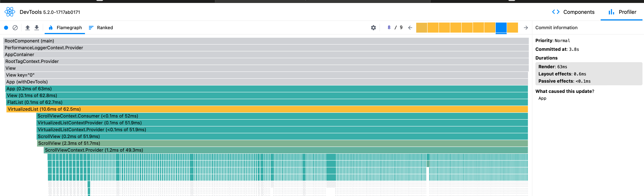This screenshot has height=196, width=644.
Task: Select the gray View row below RootTagContext.Provider
Action: [x=266, y=68]
